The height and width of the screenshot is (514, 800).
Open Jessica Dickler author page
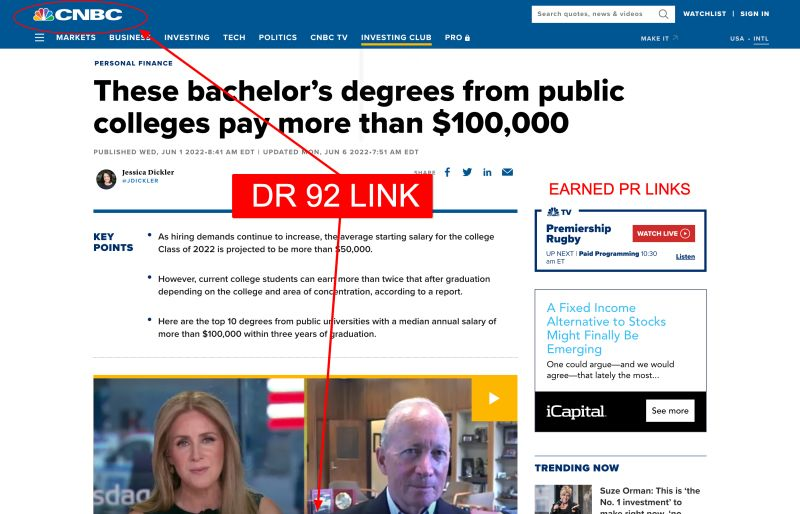[148, 172]
